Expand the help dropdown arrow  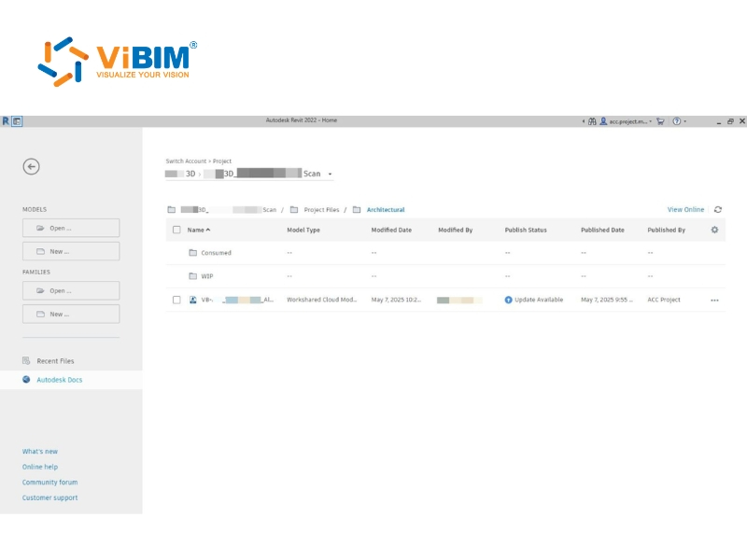pos(686,121)
